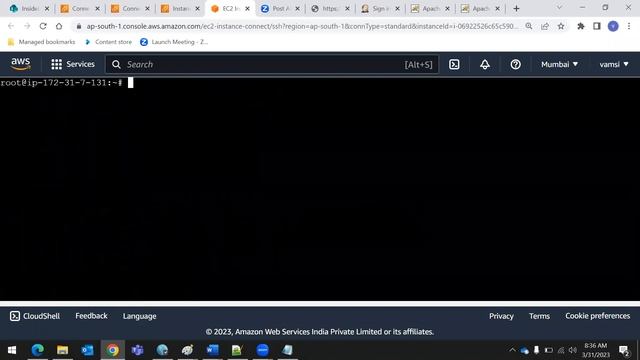Reload the current page
Screen dimensions: 640x360
click(x=43, y=26)
